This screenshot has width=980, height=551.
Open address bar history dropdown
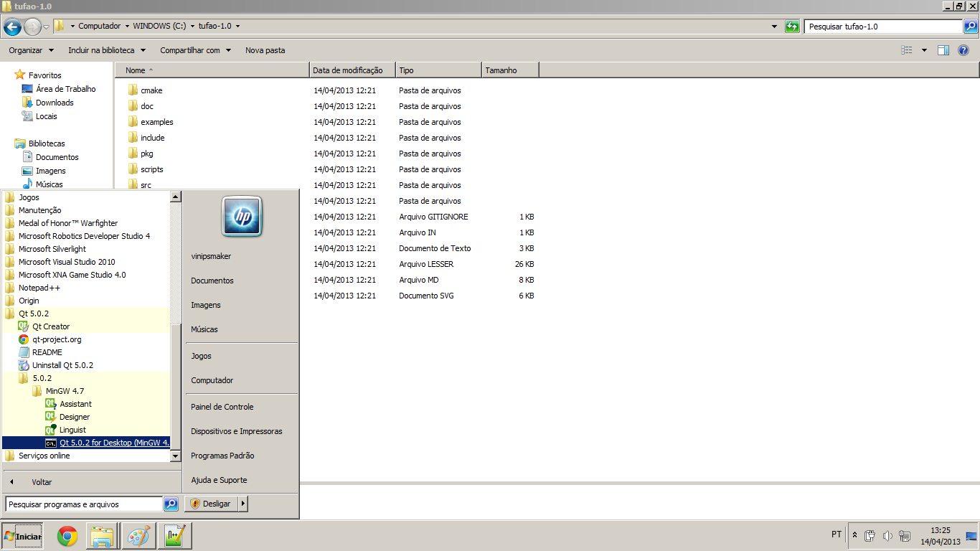[774, 27]
